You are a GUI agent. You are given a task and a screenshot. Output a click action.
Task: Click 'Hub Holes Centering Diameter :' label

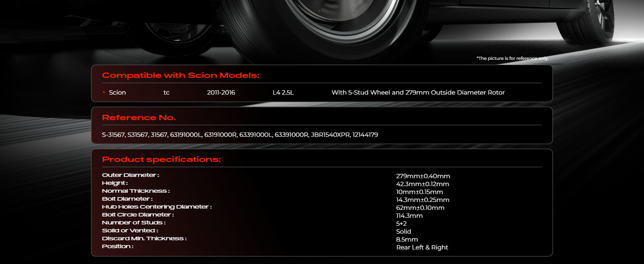(157, 207)
